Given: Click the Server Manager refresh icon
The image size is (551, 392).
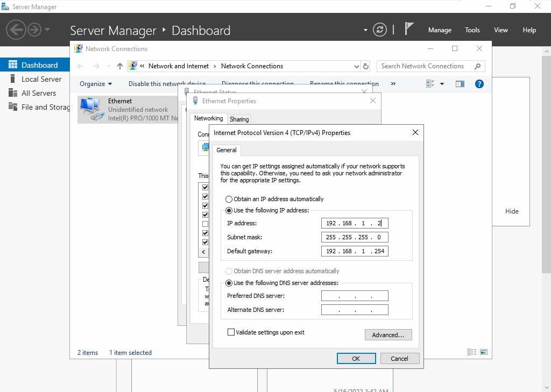Looking at the screenshot, I should tap(380, 30).
